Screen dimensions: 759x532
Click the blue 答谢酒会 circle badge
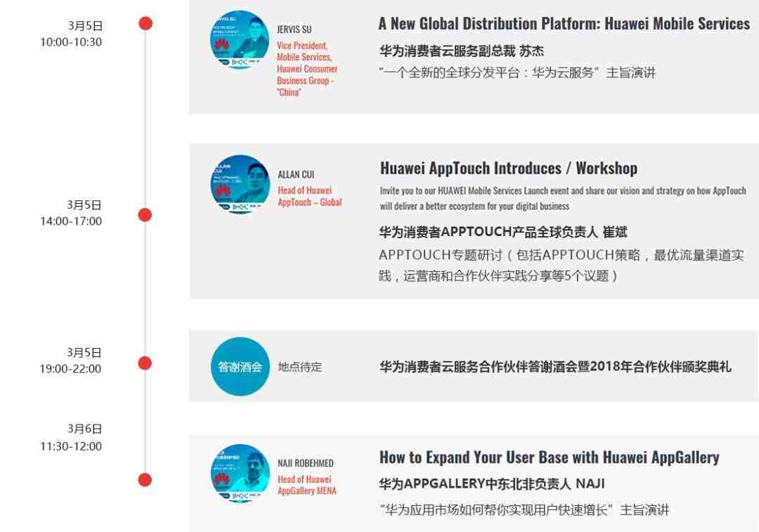[240, 366]
